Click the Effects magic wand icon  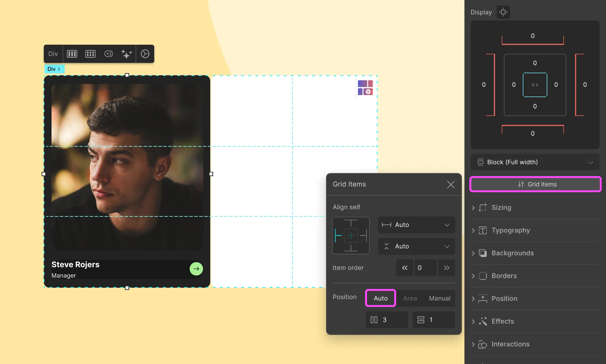coord(483,321)
